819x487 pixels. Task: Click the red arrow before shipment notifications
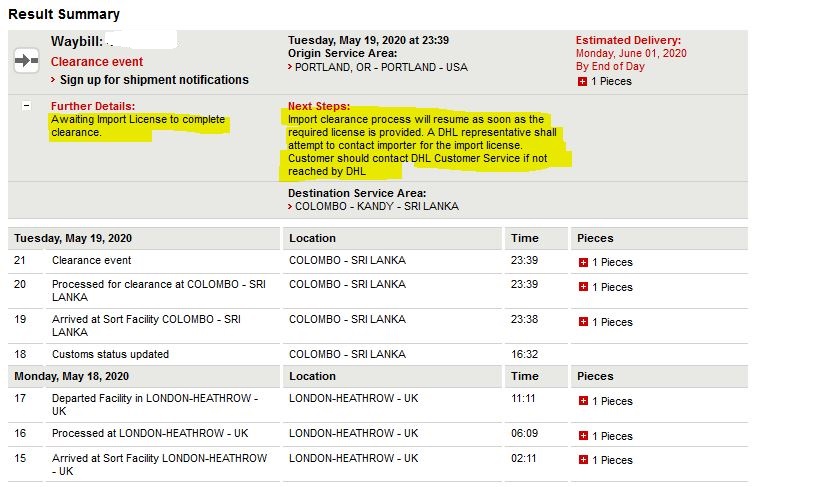(53, 80)
